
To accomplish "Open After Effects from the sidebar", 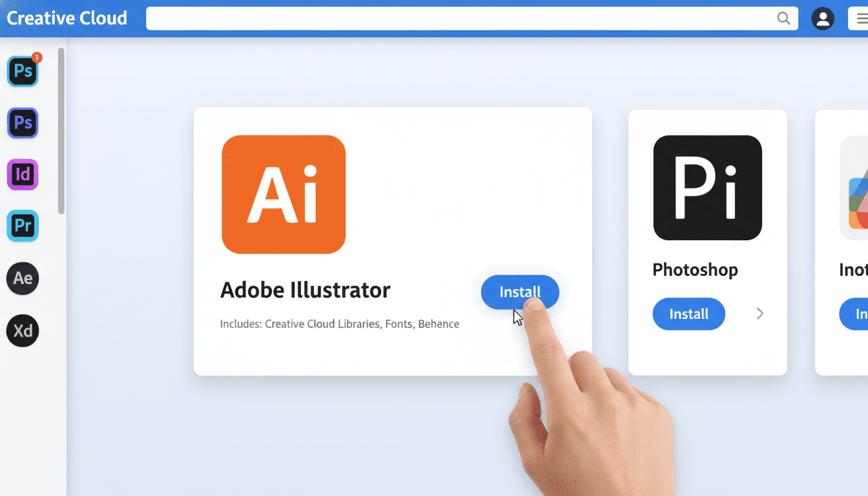I will click(23, 278).
